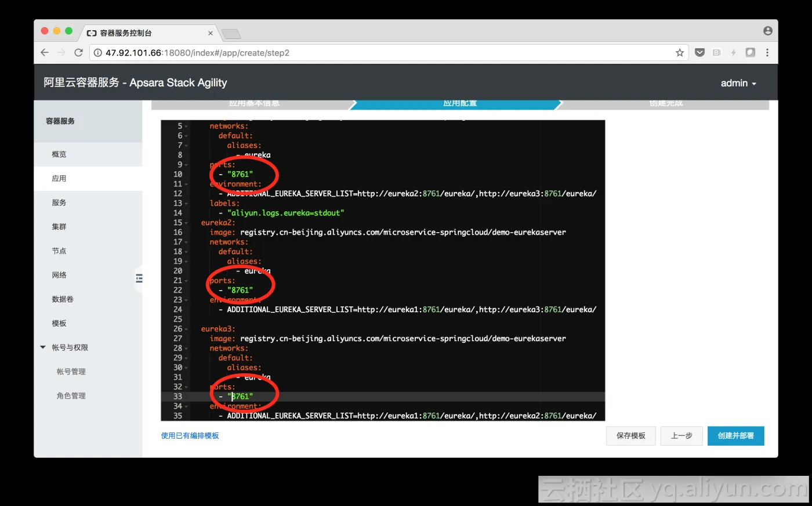Click line 27 image registry path

(403, 338)
